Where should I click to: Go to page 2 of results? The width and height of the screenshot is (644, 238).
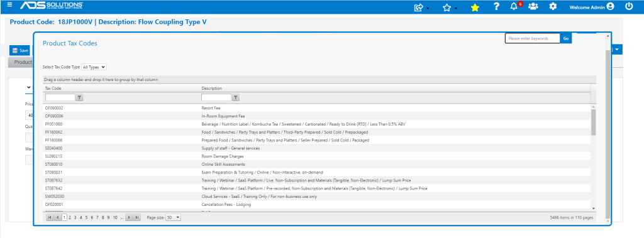point(70,217)
